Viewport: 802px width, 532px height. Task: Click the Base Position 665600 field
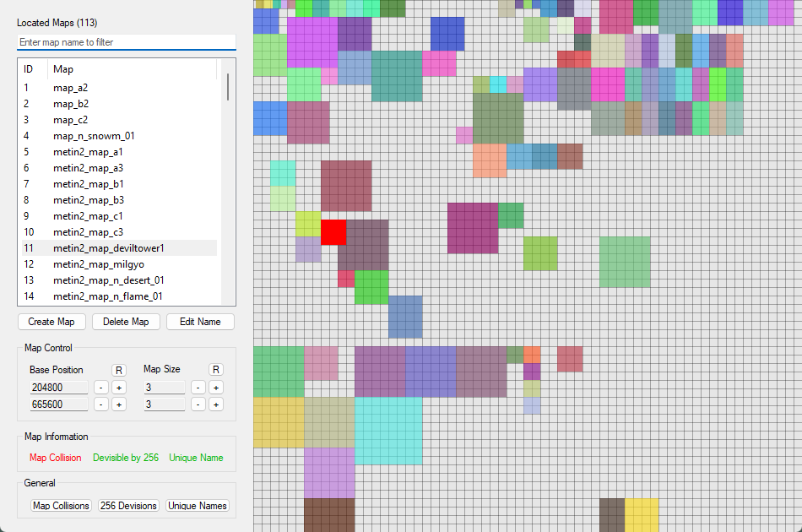[x=59, y=404]
